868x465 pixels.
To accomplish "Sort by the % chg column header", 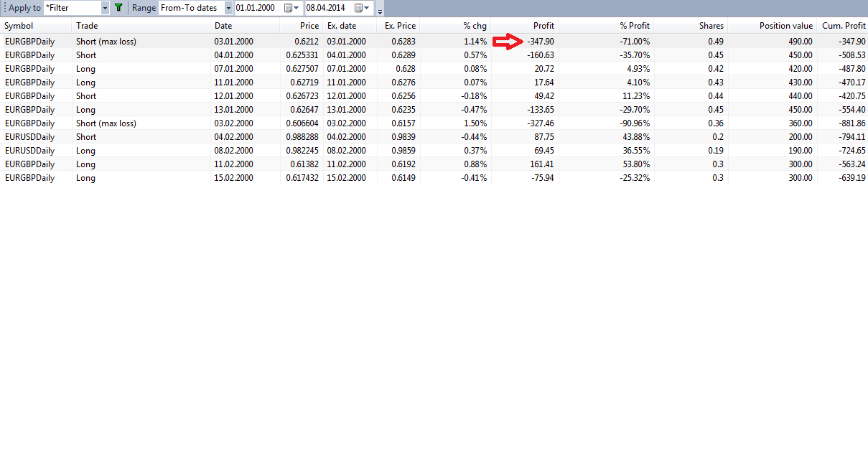I will point(455,26).
